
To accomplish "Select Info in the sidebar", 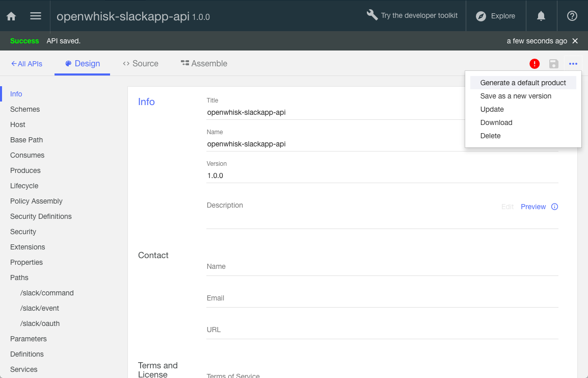I will 16,94.
